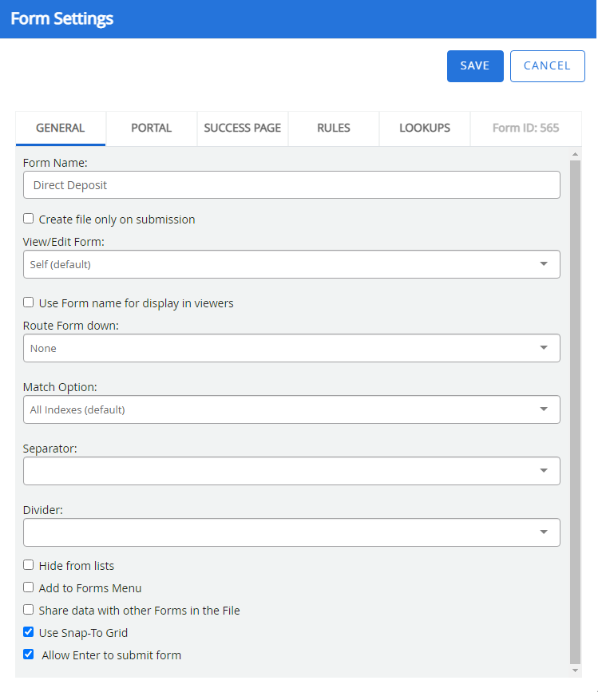The height and width of the screenshot is (700, 606).
Task: Disable Allow Enter to submit form
Action: click(x=29, y=655)
